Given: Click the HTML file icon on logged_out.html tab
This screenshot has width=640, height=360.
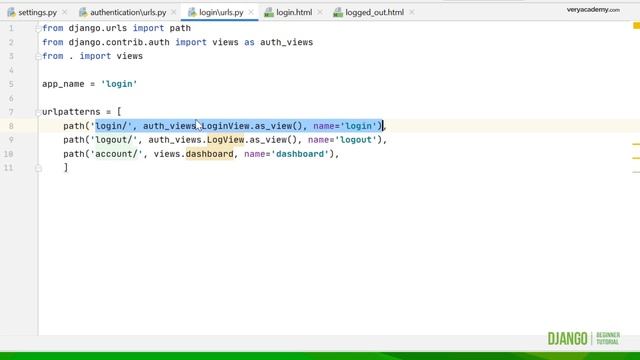Looking at the screenshot, I should tap(338, 13).
